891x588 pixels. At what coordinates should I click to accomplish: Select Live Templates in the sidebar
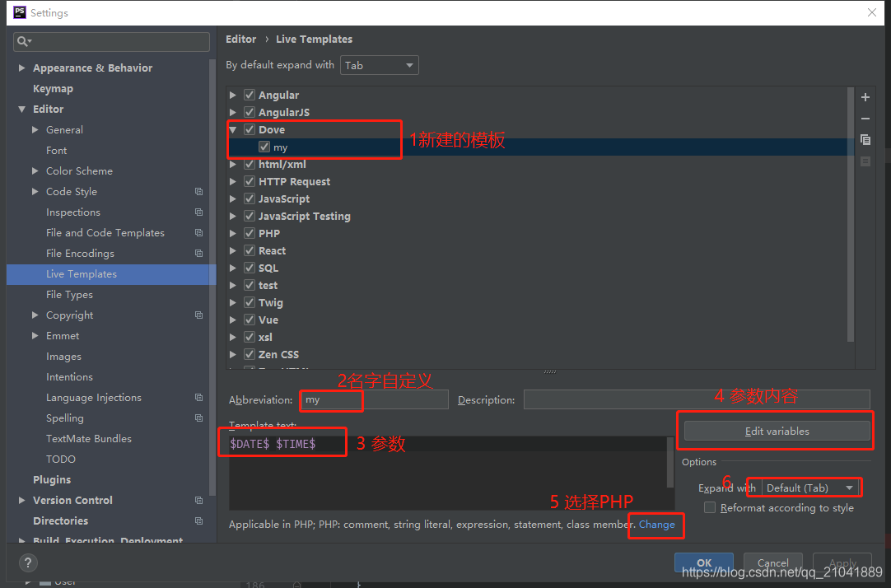pos(111,274)
